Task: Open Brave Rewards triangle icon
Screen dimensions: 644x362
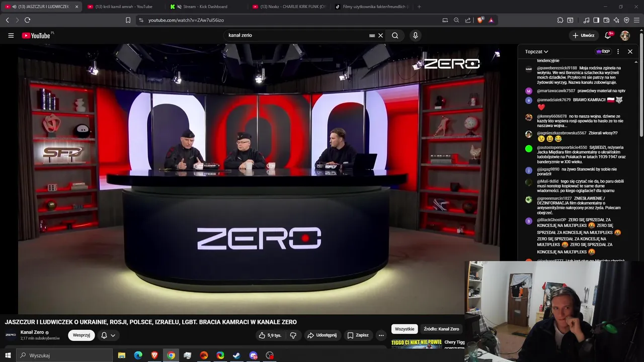Action: coord(491,20)
